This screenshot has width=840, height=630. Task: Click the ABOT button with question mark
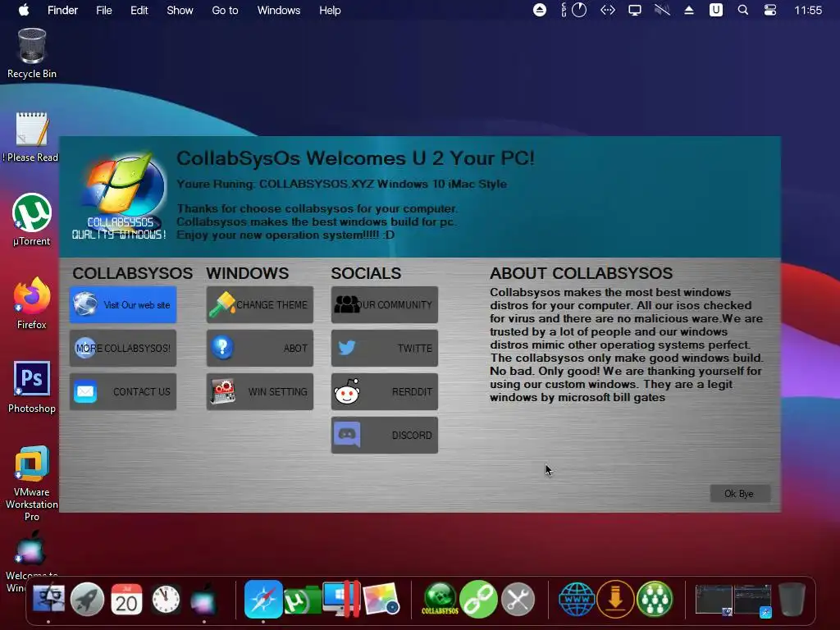coord(260,348)
